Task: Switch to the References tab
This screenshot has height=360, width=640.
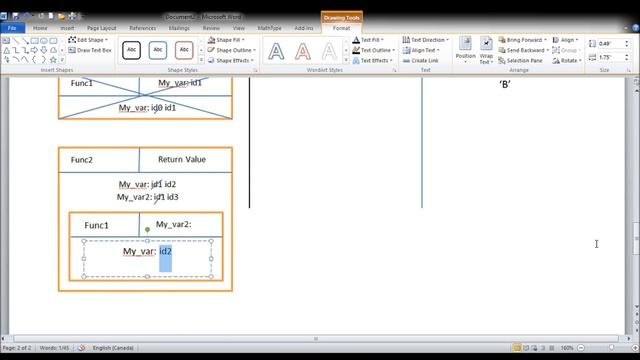Action: 142,28
